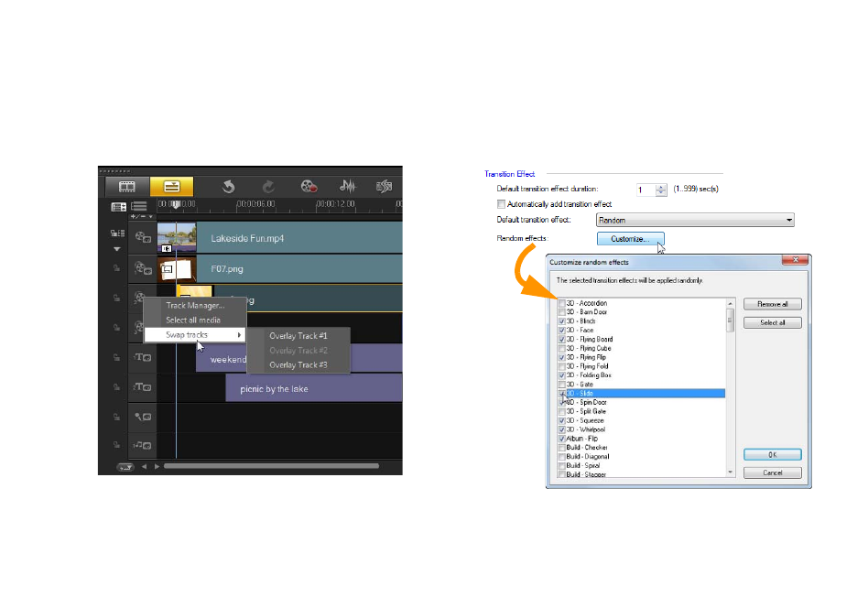The width and height of the screenshot is (868, 608).
Task: Click Select all button in dialog
Action: click(x=772, y=322)
